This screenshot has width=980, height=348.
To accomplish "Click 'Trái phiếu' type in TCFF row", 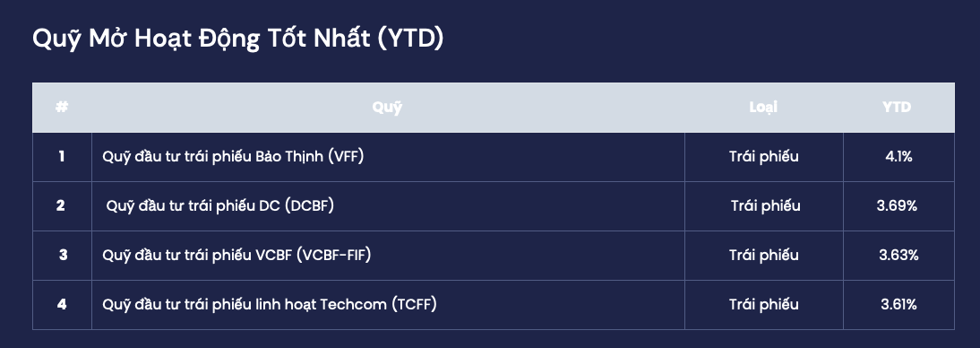I will (764, 305).
